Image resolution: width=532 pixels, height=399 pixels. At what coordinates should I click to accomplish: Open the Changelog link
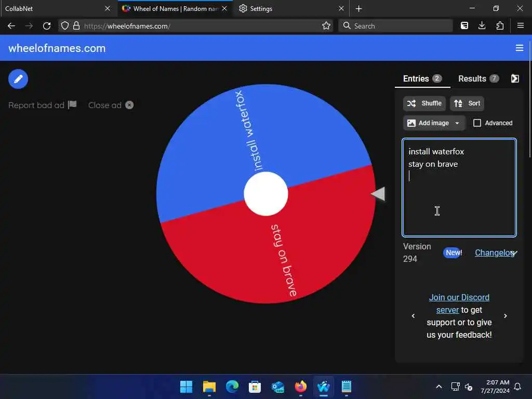click(x=495, y=253)
